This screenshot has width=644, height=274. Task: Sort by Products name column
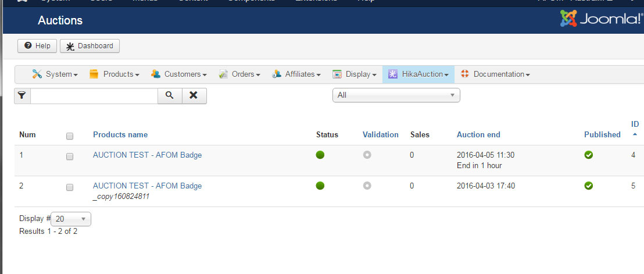click(120, 135)
